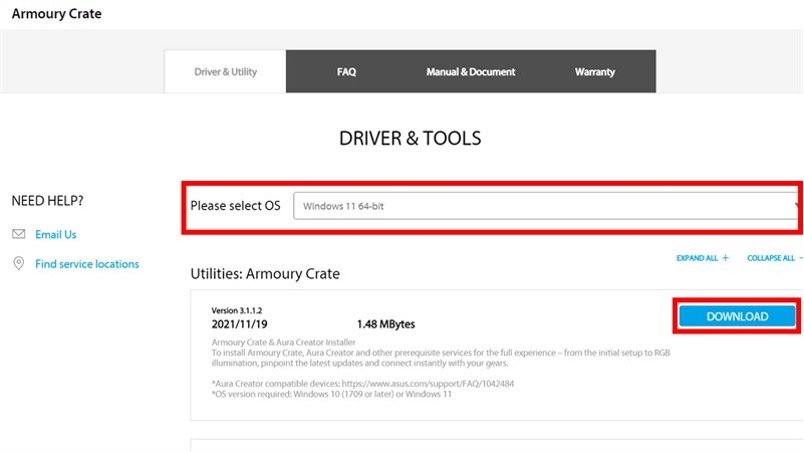This screenshot has height=452, width=804.
Task: Click the Armoury Crate page title
Action: click(x=56, y=13)
